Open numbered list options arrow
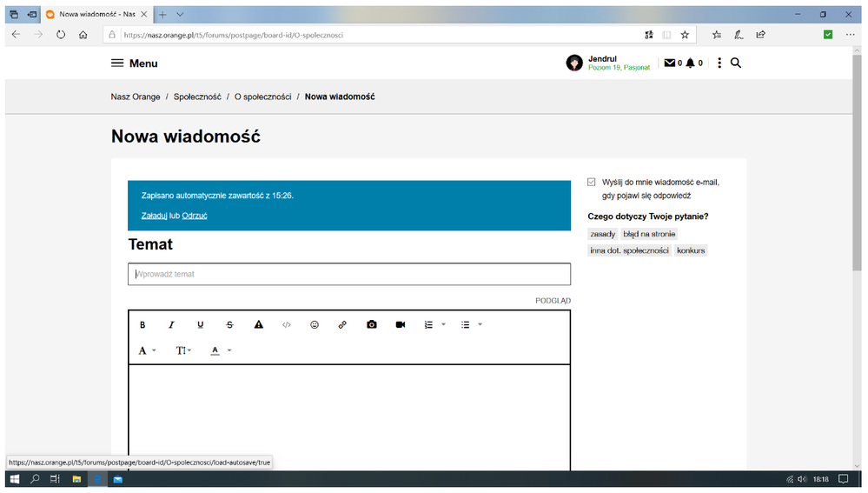Screen dimensions: 868x493 coord(443,324)
